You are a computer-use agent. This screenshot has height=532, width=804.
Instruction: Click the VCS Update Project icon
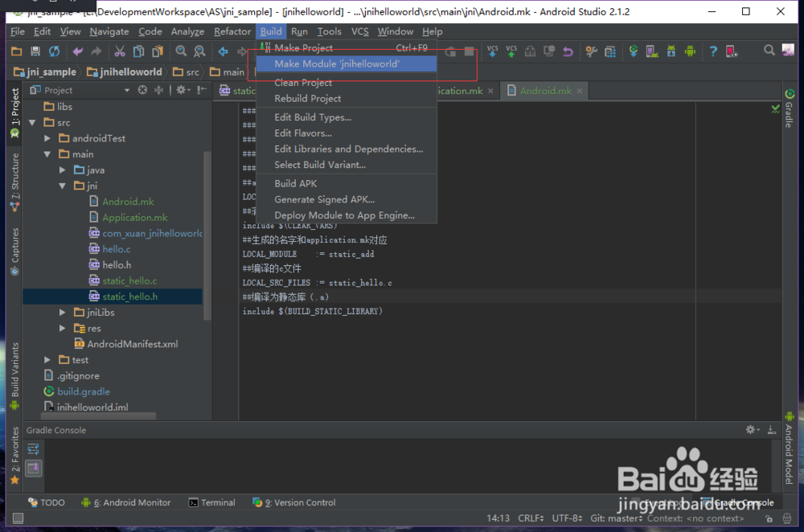(492, 51)
